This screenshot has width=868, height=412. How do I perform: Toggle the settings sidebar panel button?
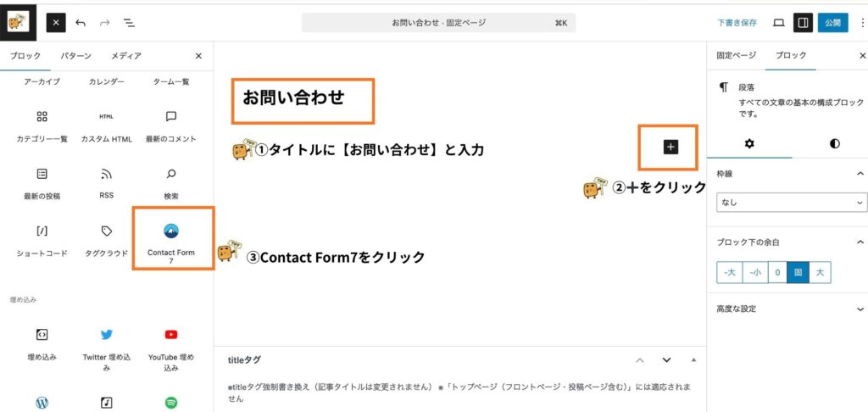coord(800,22)
